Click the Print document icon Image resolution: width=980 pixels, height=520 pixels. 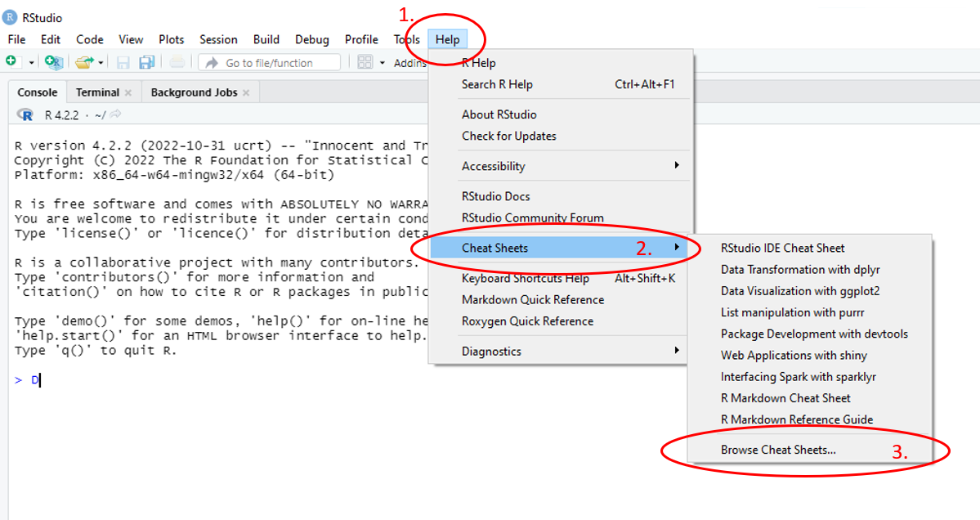pyautogui.click(x=177, y=62)
